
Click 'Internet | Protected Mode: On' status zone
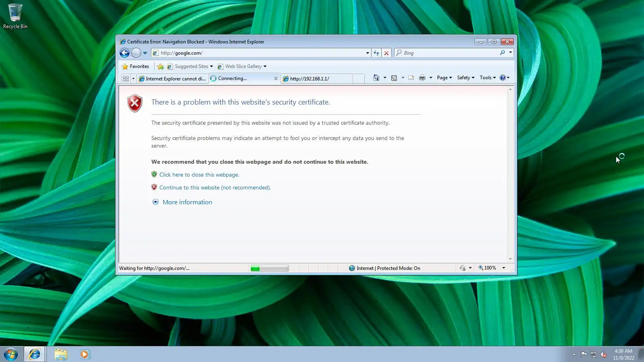point(384,268)
